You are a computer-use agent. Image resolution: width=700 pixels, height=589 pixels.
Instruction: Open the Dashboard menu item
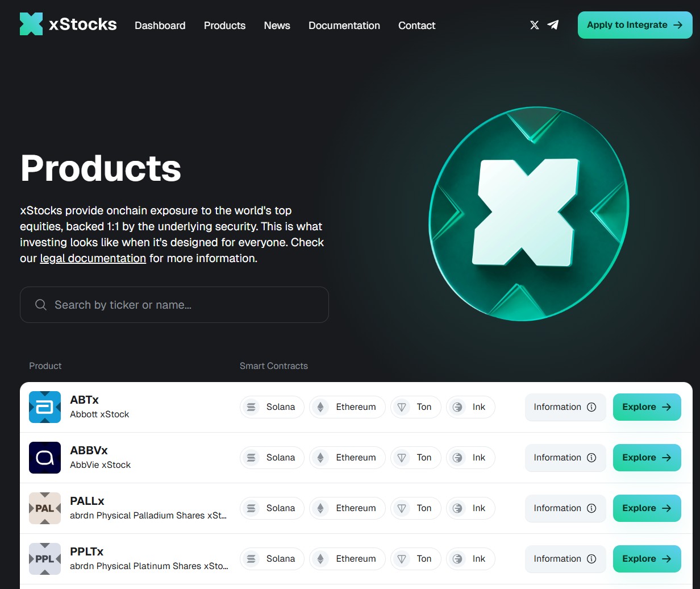[x=160, y=26]
